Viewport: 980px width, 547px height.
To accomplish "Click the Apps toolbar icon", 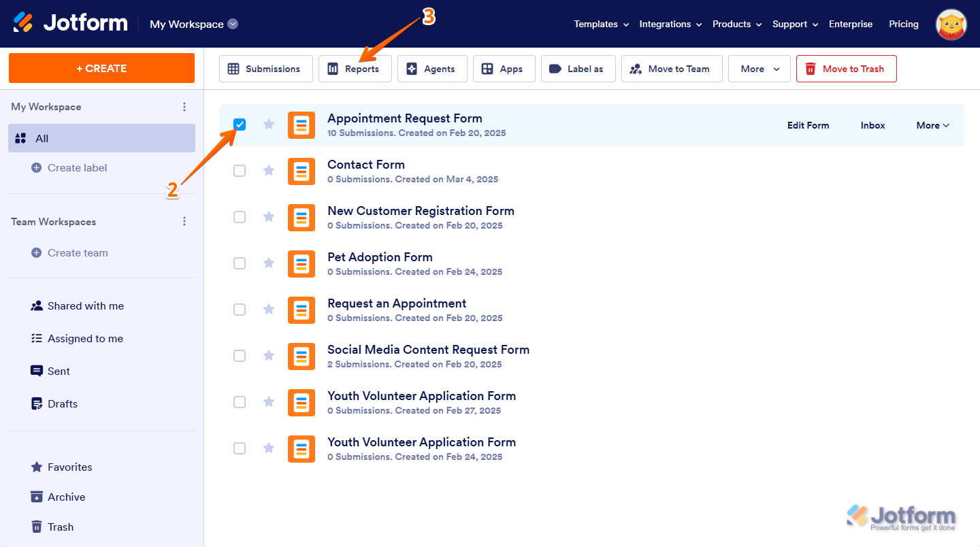I will click(504, 69).
